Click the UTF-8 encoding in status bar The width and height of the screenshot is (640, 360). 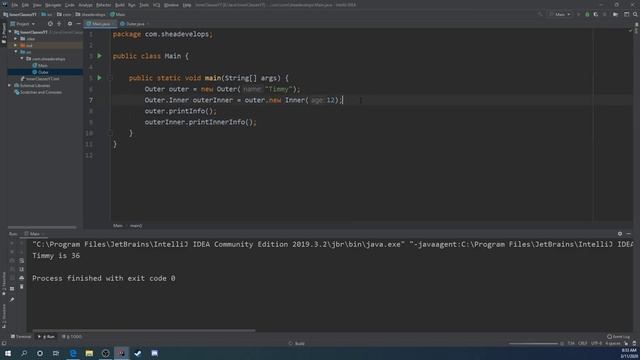point(597,344)
